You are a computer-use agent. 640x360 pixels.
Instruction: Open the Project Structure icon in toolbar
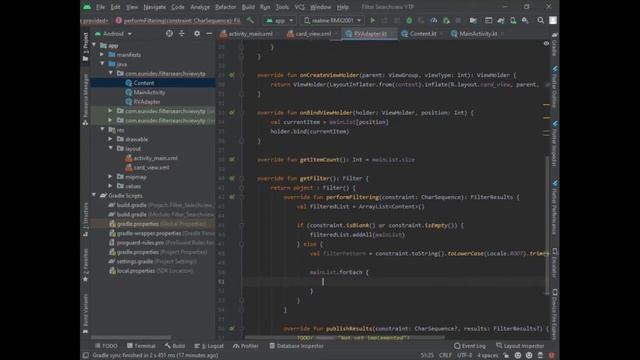488,20
